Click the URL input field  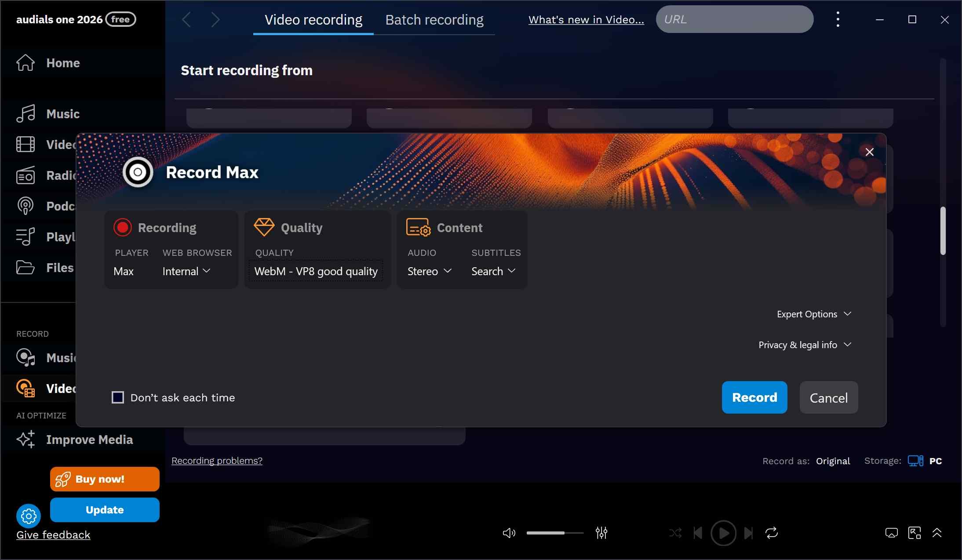click(734, 19)
